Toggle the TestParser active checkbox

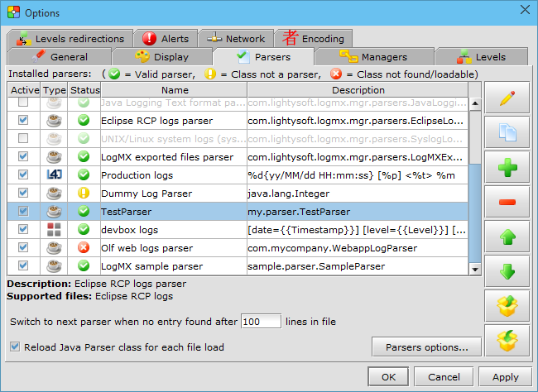coord(23,211)
